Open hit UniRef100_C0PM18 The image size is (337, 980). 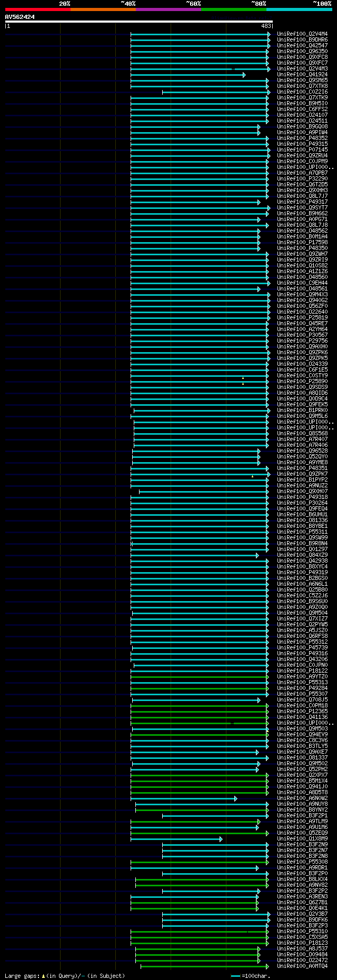pos(302,706)
